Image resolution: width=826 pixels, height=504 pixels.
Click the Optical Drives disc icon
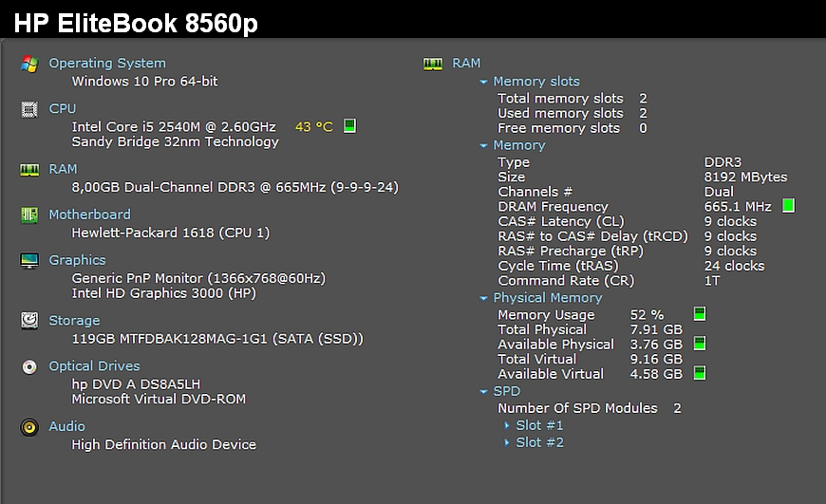coord(29,366)
